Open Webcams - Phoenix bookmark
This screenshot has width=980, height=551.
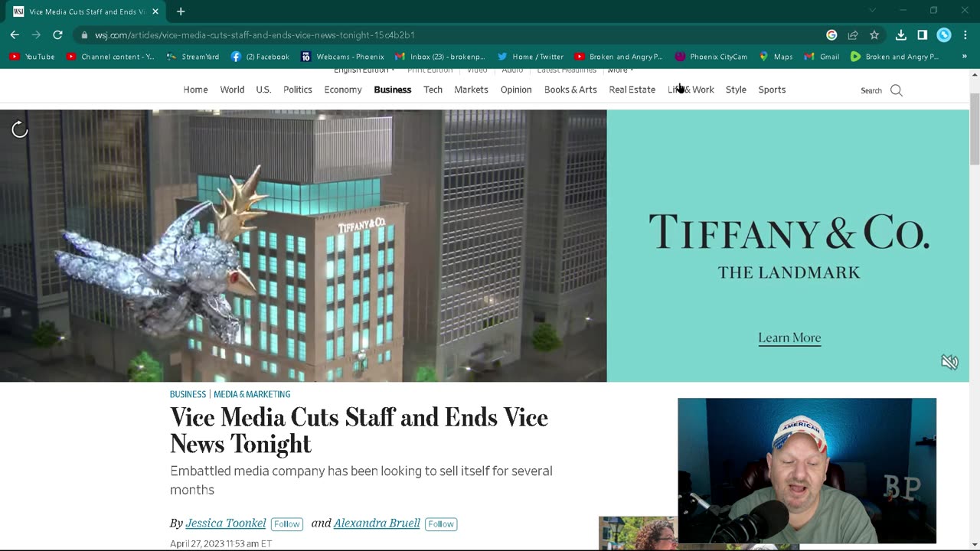click(x=342, y=57)
